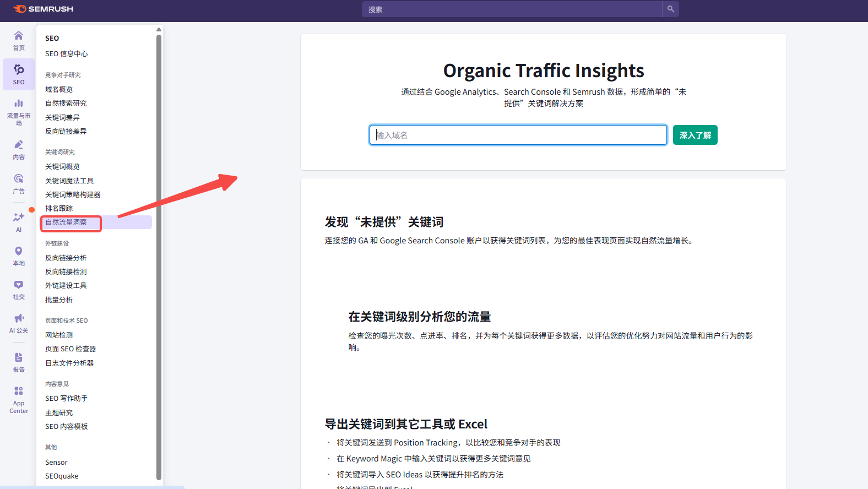Image resolution: width=868 pixels, height=489 pixels.
Task: Click the 在关键词级别分析您的流量 heading
Action: [x=419, y=317]
